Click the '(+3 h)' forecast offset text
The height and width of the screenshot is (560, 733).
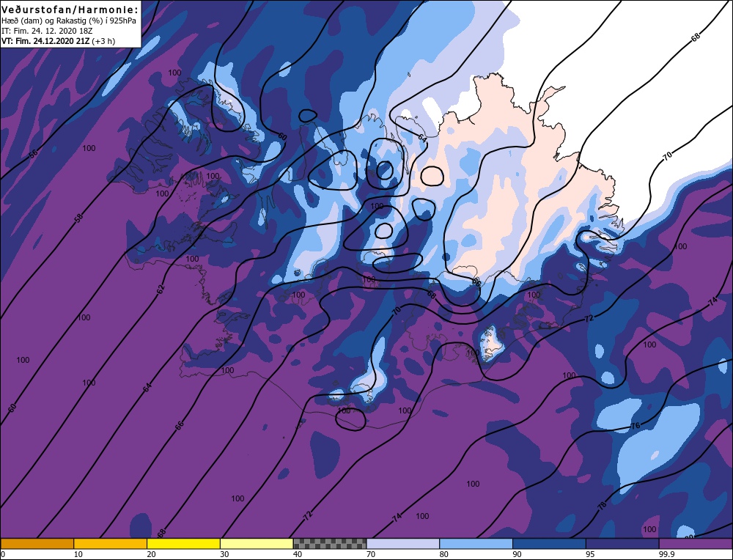coord(103,41)
